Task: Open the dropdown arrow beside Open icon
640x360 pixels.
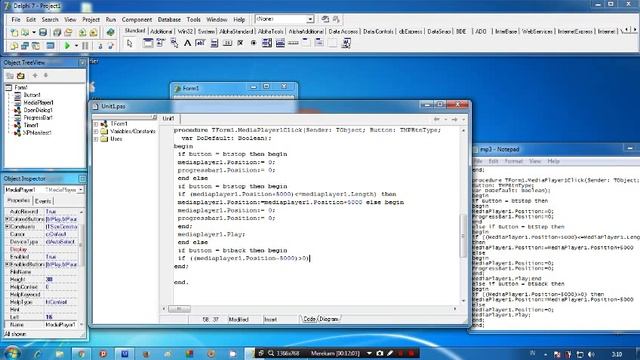Action: tap(34, 32)
